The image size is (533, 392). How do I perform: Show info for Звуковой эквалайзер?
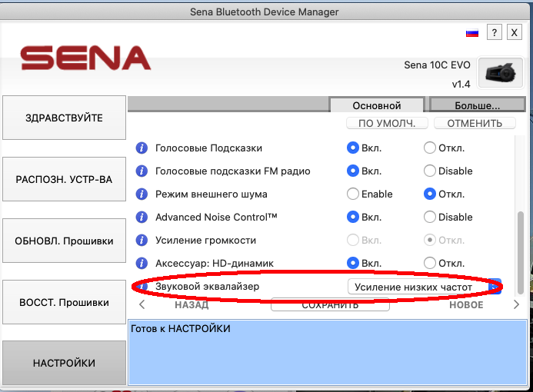pyautogui.click(x=142, y=286)
